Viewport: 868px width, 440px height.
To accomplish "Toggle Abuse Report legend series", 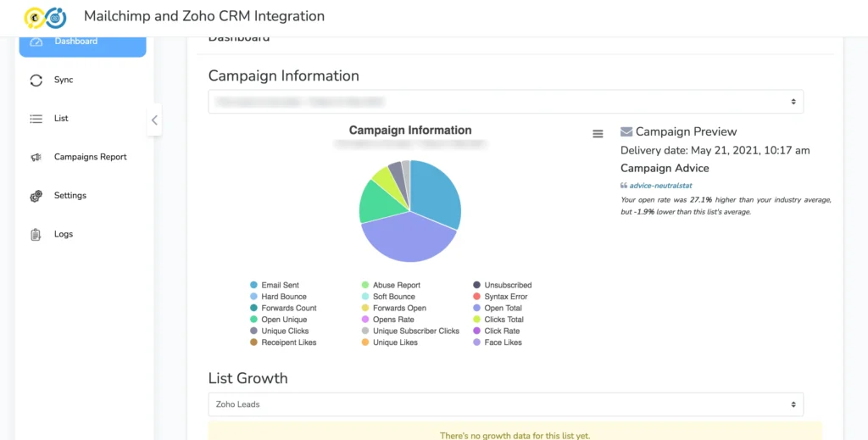I will tap(391, 285).
